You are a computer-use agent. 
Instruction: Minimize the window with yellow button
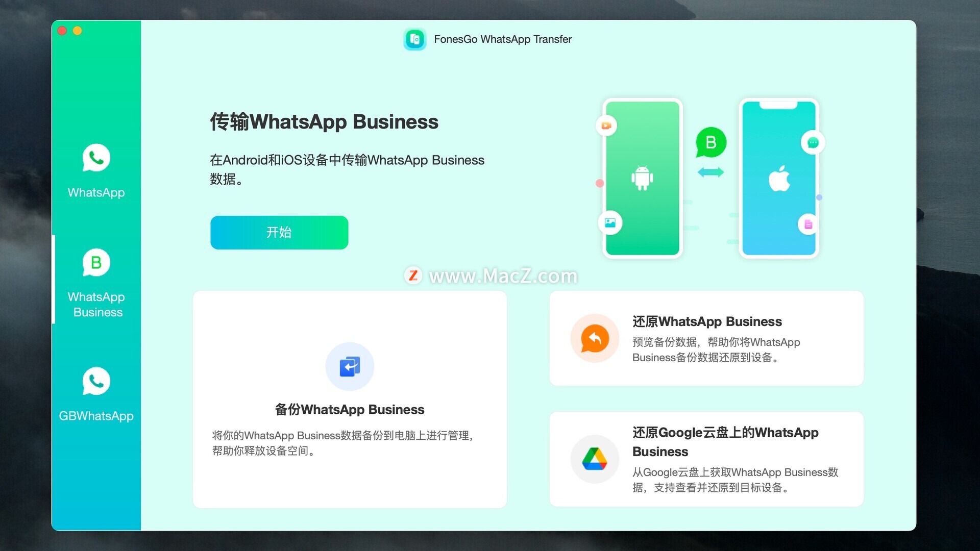78,31
